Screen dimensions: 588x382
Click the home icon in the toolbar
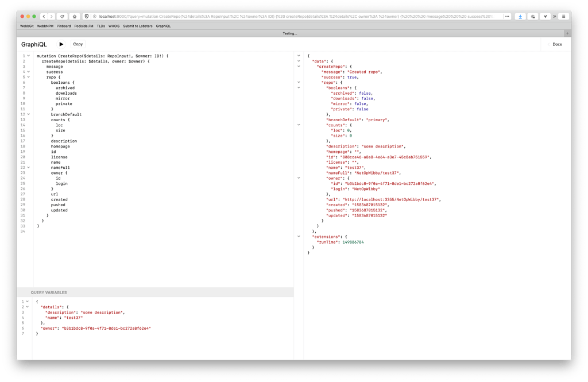point(75,16)
